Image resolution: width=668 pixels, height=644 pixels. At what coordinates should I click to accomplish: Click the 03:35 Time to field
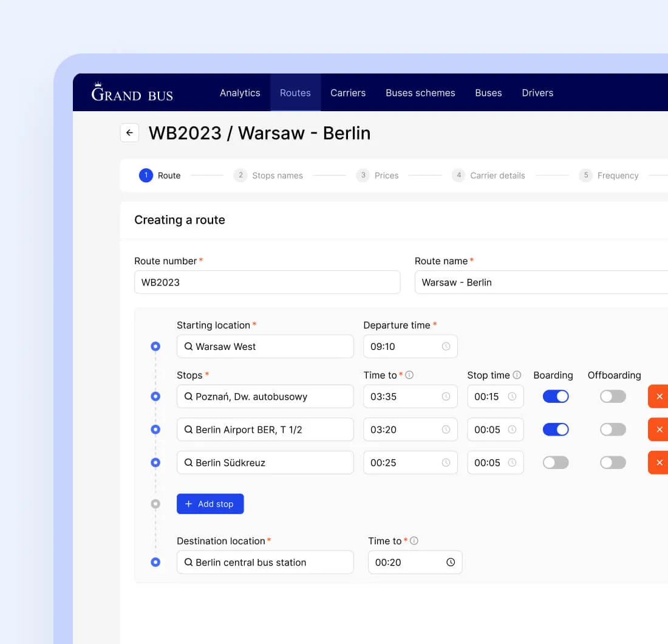point(411,396)
